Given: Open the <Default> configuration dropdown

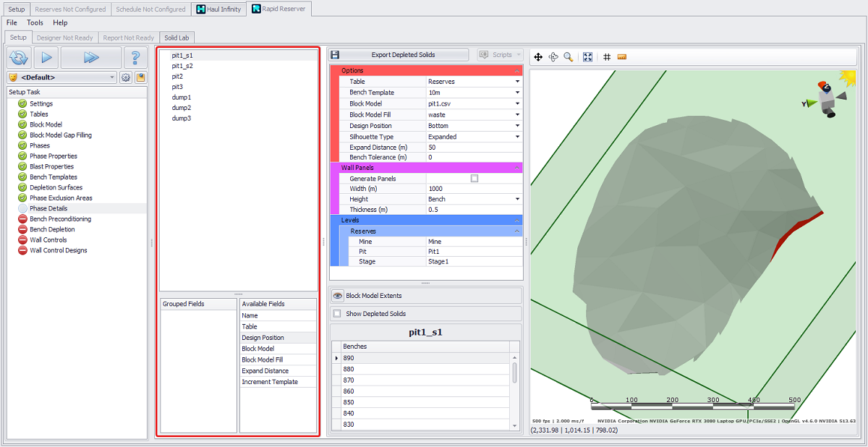Looking at the screenshot, I should pos(112,77).
